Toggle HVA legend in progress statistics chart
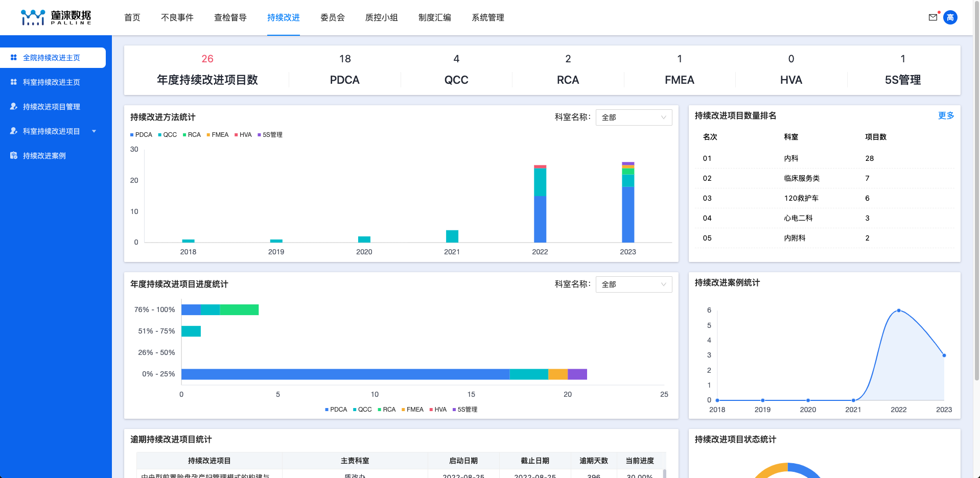This screenshot has height=478, width=980. point(438,410)
